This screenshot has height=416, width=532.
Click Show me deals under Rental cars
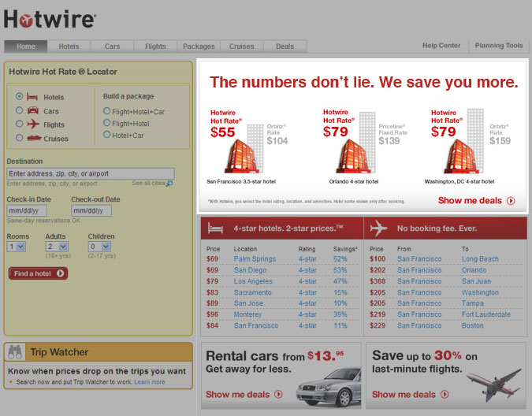click(237, 394)
